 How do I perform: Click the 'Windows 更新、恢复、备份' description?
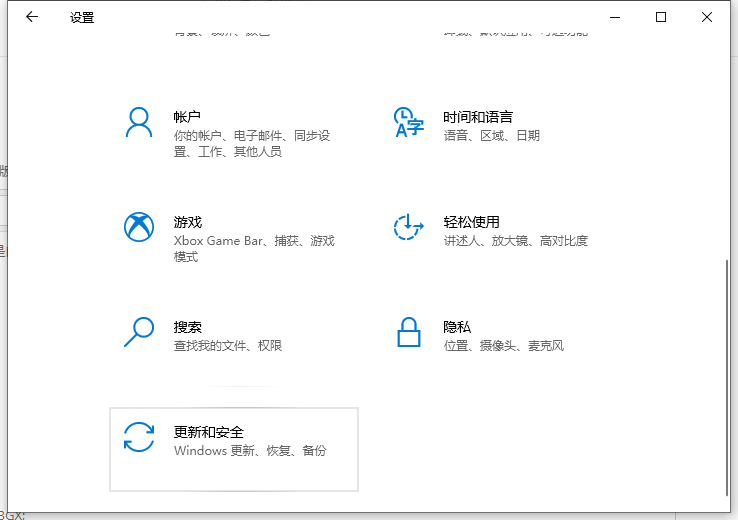point(250,451)
